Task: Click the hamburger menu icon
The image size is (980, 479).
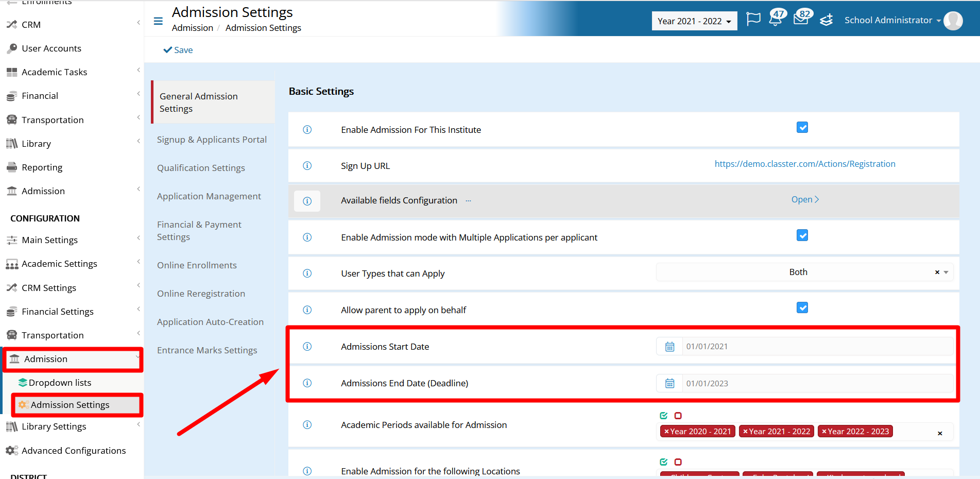Action: (x=158, y=21)
